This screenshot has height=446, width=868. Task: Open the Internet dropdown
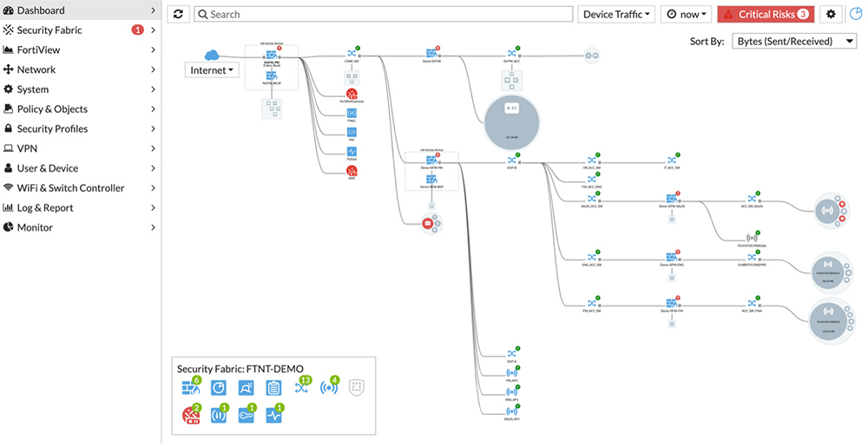pyautogui.click(x=213, y=70)
